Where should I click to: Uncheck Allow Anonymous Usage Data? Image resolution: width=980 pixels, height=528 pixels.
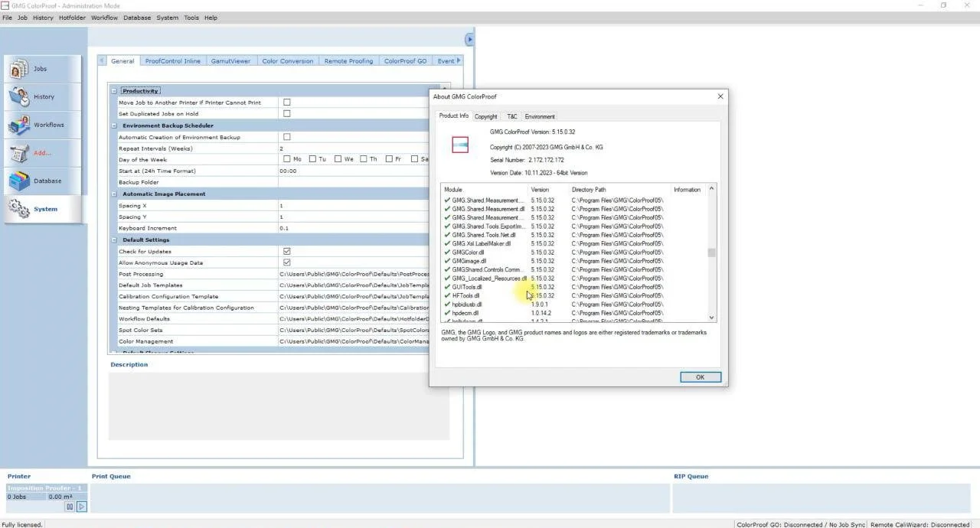pos(287,262)
